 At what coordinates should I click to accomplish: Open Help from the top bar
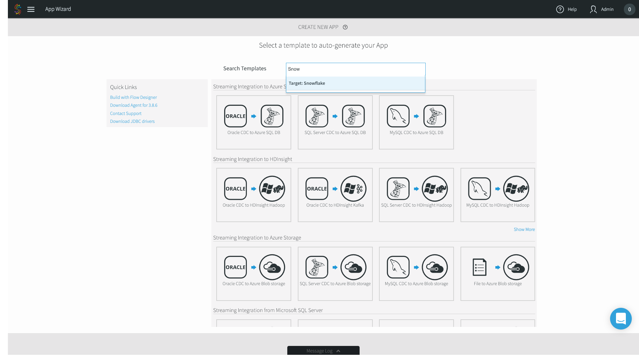pyautogui.click(x=566, y=9)
